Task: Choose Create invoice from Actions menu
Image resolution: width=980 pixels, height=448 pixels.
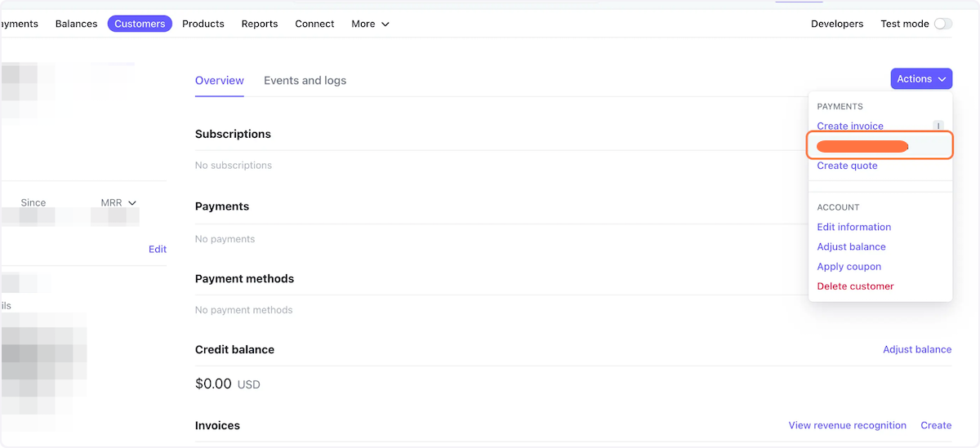Action: click(x=850, y=126)
